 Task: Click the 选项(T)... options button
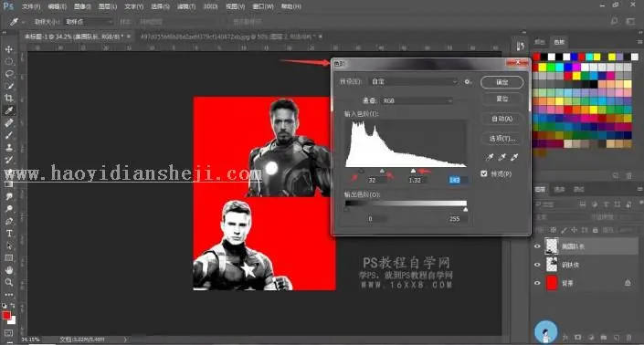(x=501, y=139)
